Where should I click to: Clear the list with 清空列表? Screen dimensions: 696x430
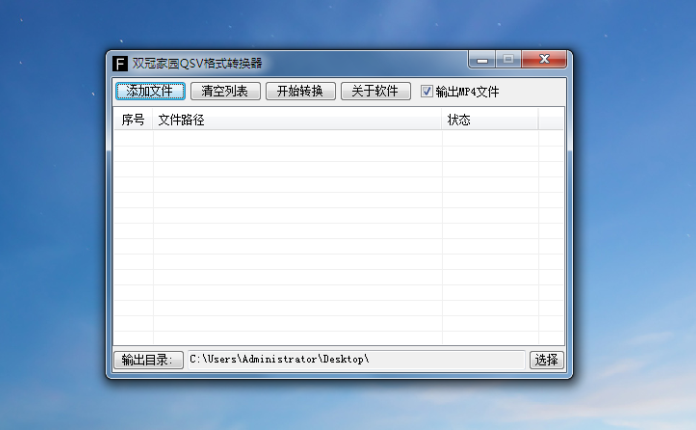point(225,91)
